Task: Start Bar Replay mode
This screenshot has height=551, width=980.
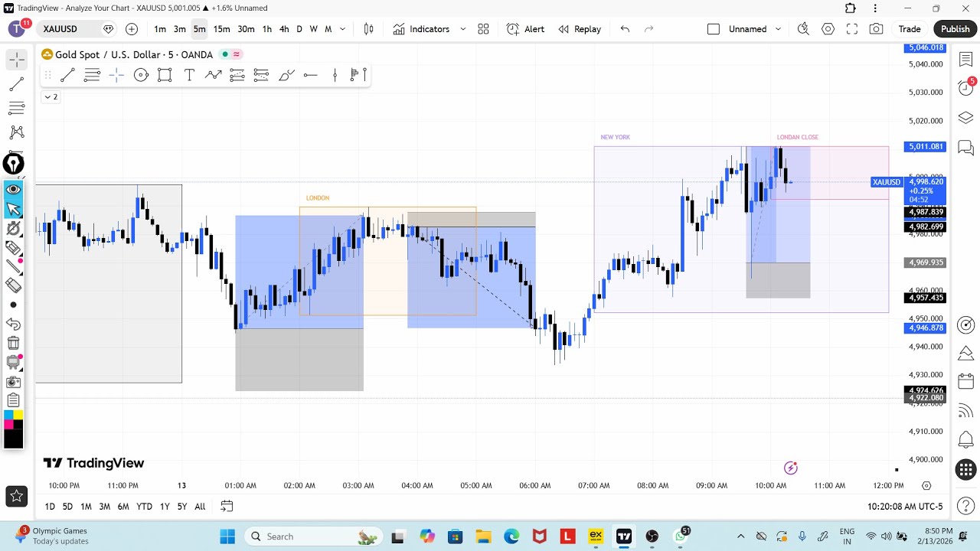Action: [579, 29]
